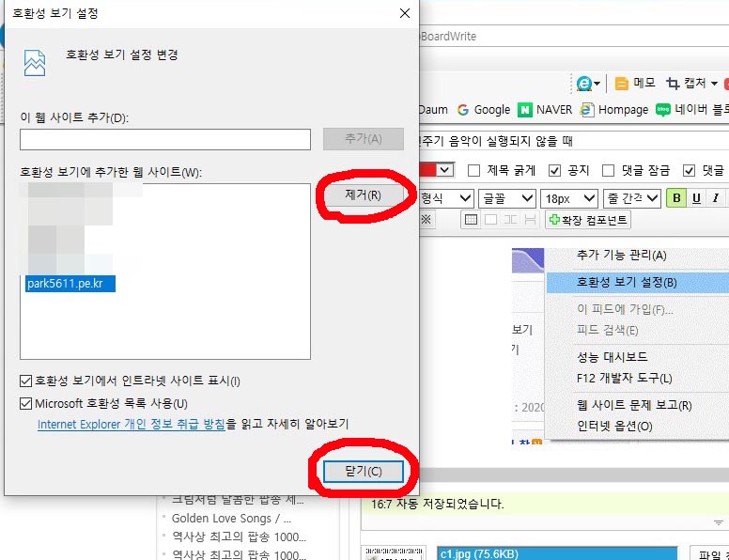The height and width of the screenshot is (560, 729).
Task: Click the 확장 컴포넌트 button
Action: 588,220
